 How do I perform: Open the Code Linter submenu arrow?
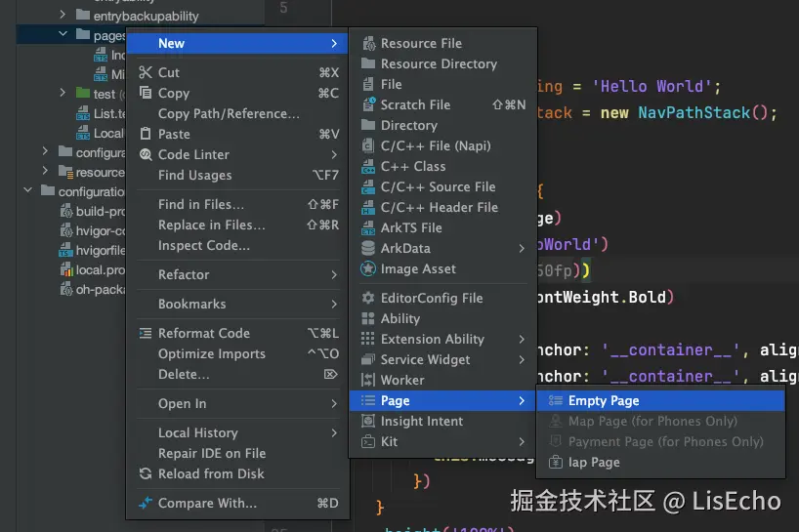click(334, 154)
